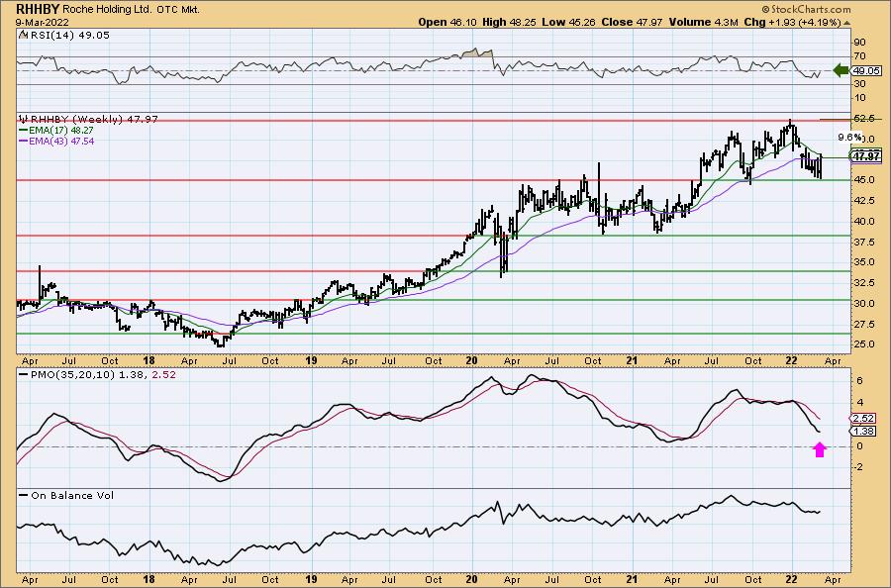Click the boxed 47.97 last-price axis tag
891x588 pixels.
(866, 155)
